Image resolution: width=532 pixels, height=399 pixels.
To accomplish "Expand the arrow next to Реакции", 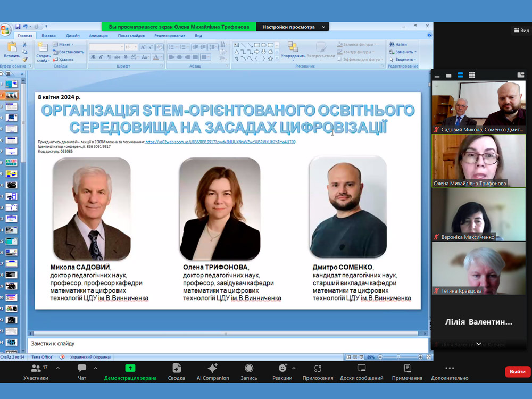I will tap(294, 368).
